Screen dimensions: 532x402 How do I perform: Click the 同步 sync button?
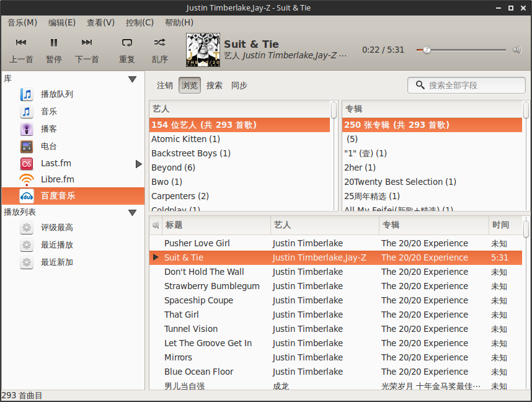[239, 85]
